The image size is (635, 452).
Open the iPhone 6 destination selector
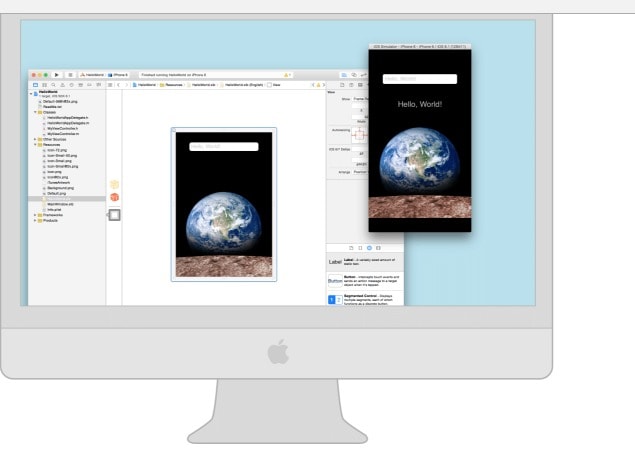point(118,75)
